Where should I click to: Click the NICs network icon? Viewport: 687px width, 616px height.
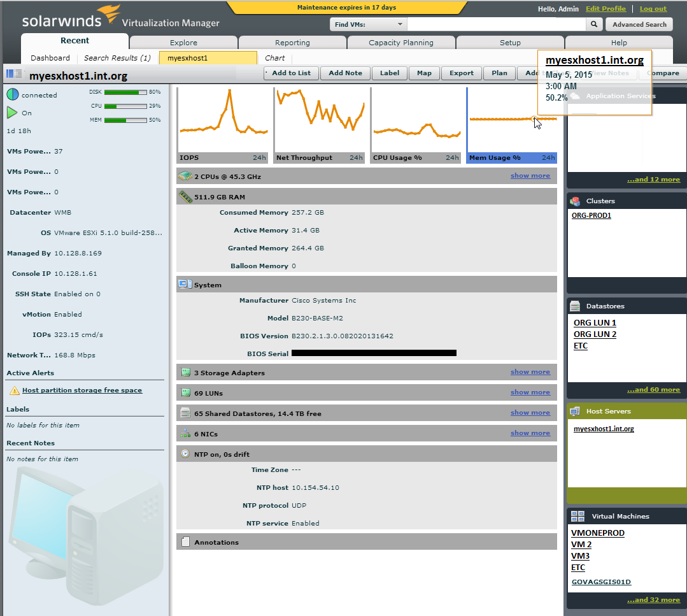click(185, 433)
